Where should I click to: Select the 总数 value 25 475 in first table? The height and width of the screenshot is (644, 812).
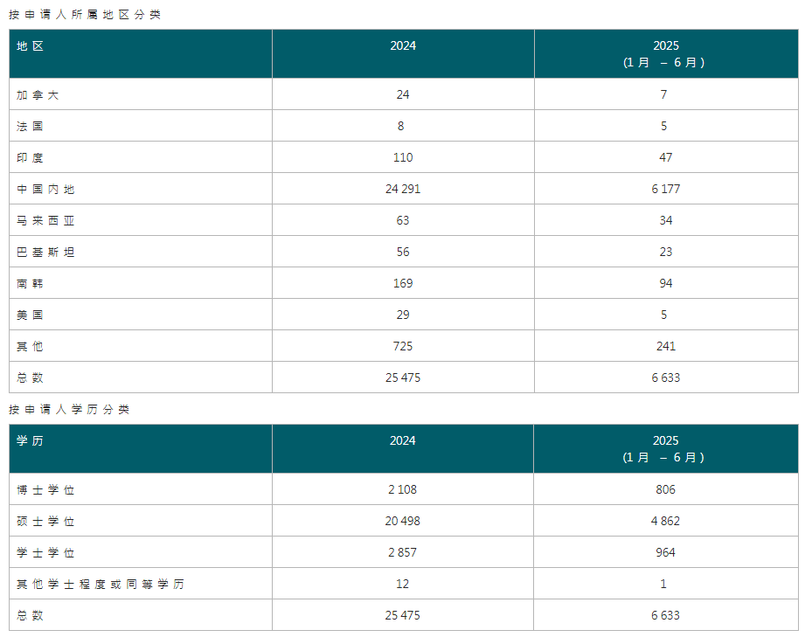coord(402,377)
